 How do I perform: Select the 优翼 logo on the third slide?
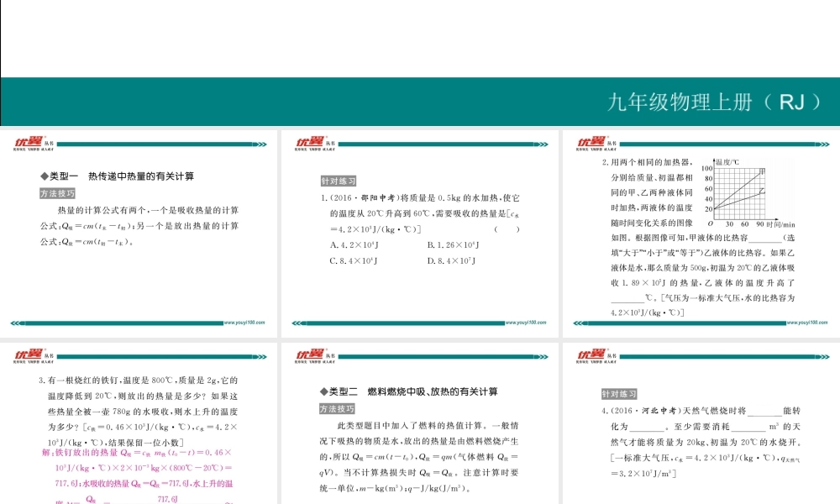[x=592, y=143]
